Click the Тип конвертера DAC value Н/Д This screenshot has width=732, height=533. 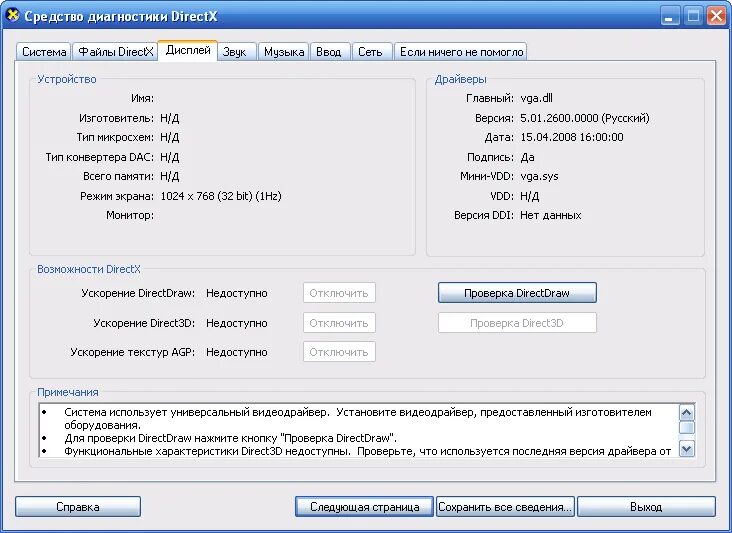tap(169, 157)
